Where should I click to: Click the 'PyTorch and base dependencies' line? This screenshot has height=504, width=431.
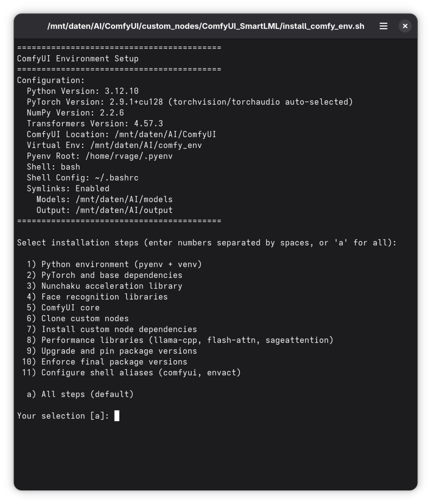click(105, 275)
